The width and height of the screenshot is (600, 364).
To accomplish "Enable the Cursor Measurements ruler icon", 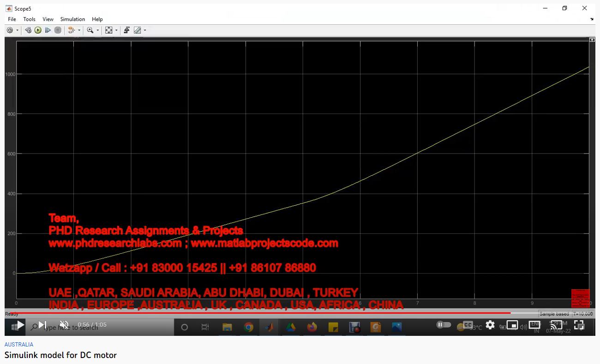I will 137,30.
